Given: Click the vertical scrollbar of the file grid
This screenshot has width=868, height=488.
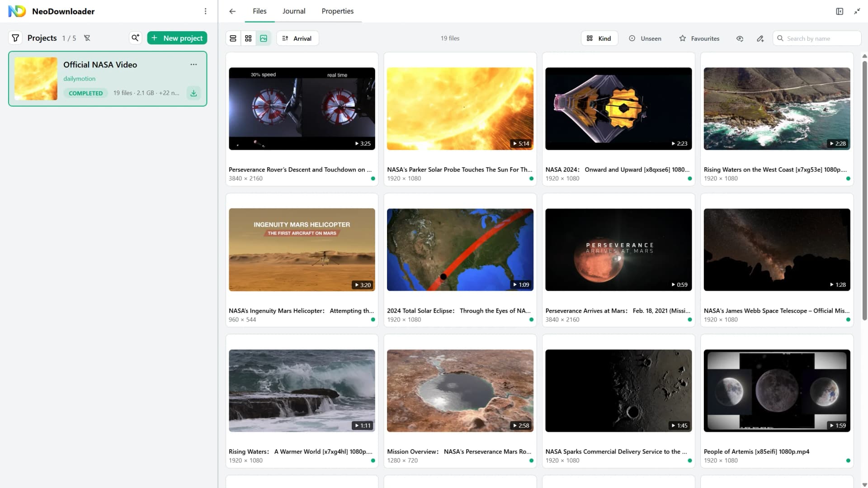Looking at the screenshot, I should (864, 190).
